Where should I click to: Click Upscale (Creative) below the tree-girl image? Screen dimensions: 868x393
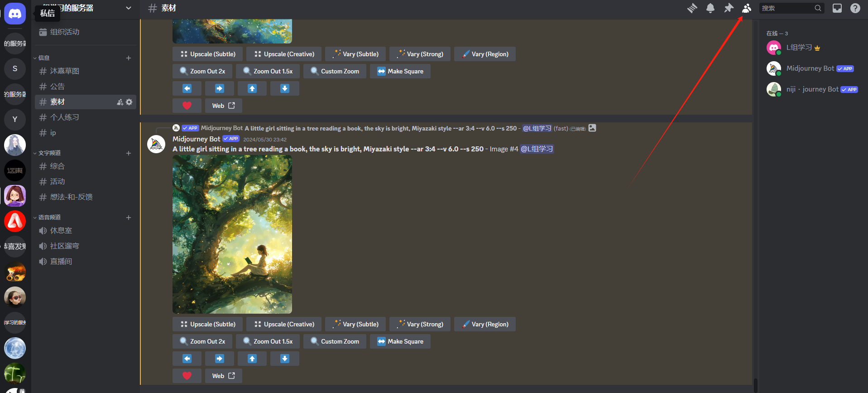[284, 324]
